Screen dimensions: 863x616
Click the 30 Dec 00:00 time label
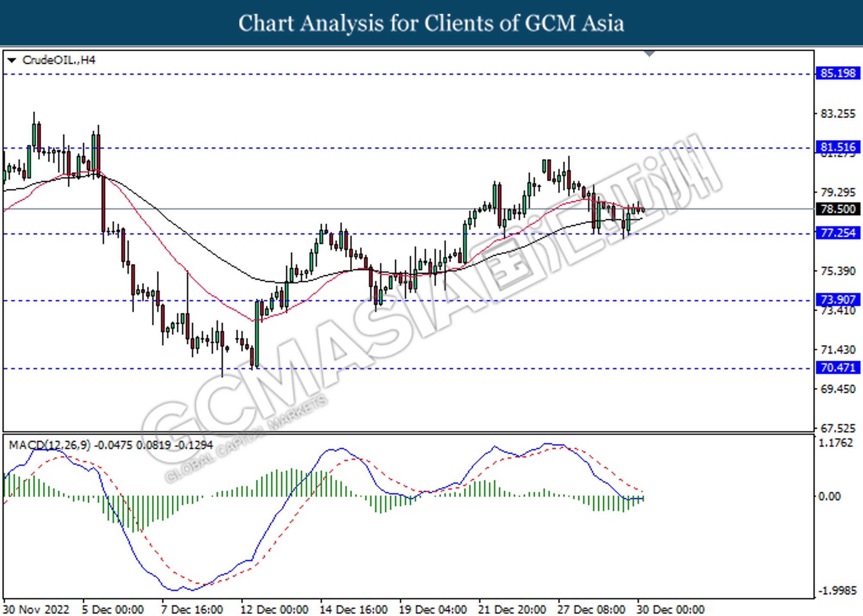[x=671, y=609]
